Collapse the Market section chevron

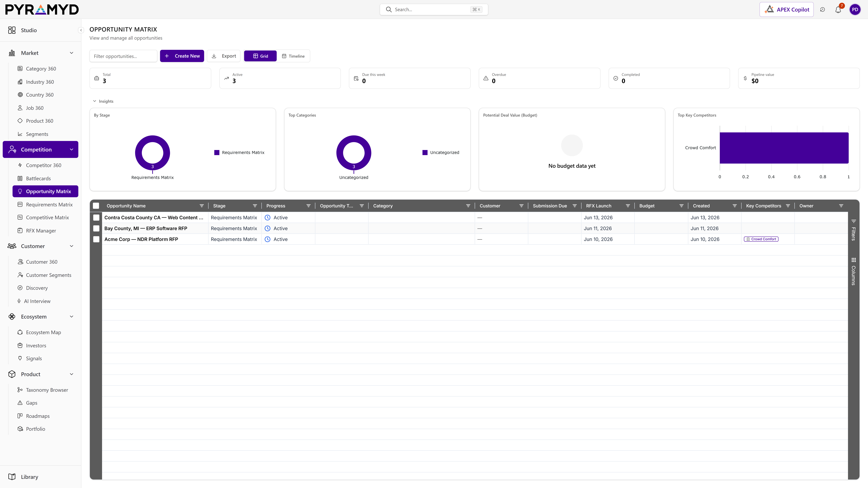point(71,53)
